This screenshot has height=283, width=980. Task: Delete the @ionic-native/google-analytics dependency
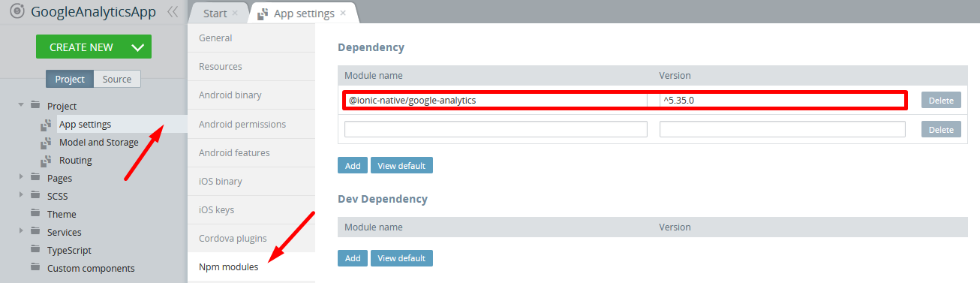(x=941, y=101)
